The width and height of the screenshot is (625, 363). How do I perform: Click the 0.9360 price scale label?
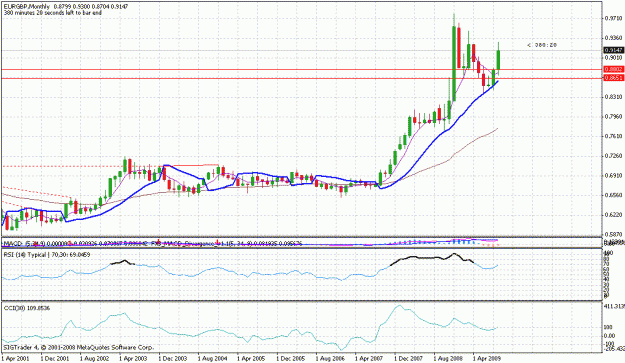pyautogui.click(x=614, y=38)
